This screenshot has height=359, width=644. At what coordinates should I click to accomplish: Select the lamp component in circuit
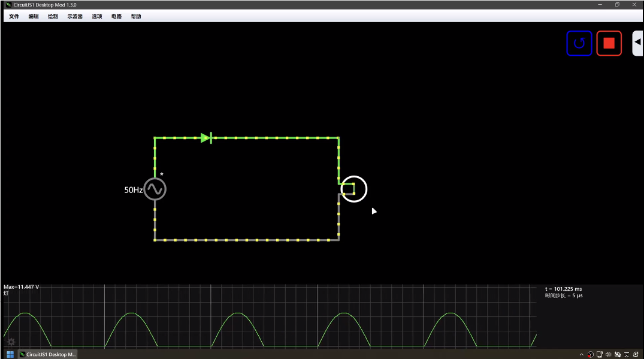tap(353, 189)
